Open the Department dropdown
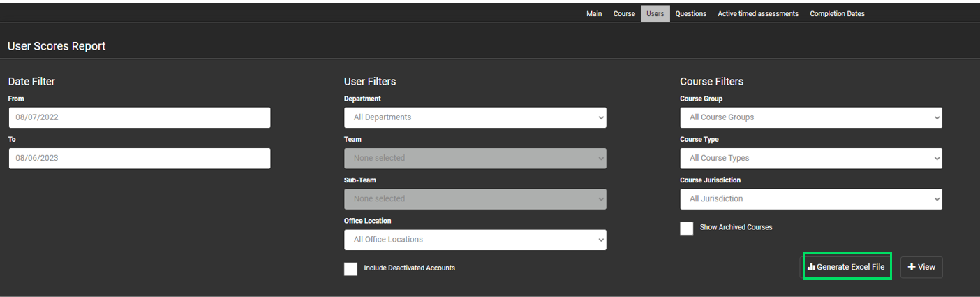Viewport: 980px width, 297px height. [x=475, y=117]
